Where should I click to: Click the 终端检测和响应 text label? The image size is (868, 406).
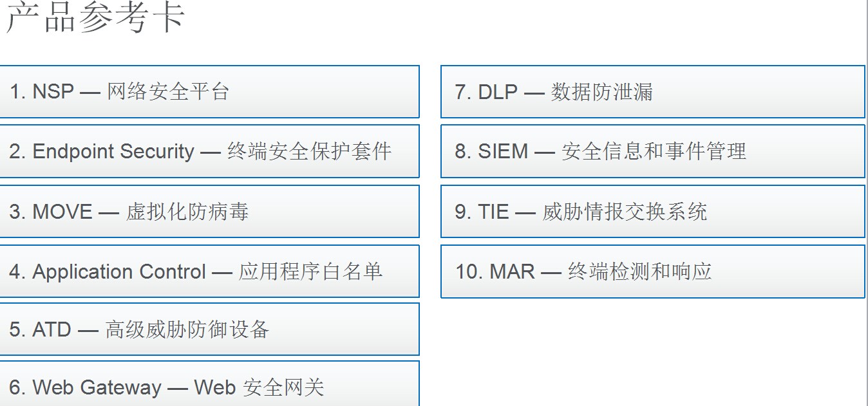coord(639,272)
